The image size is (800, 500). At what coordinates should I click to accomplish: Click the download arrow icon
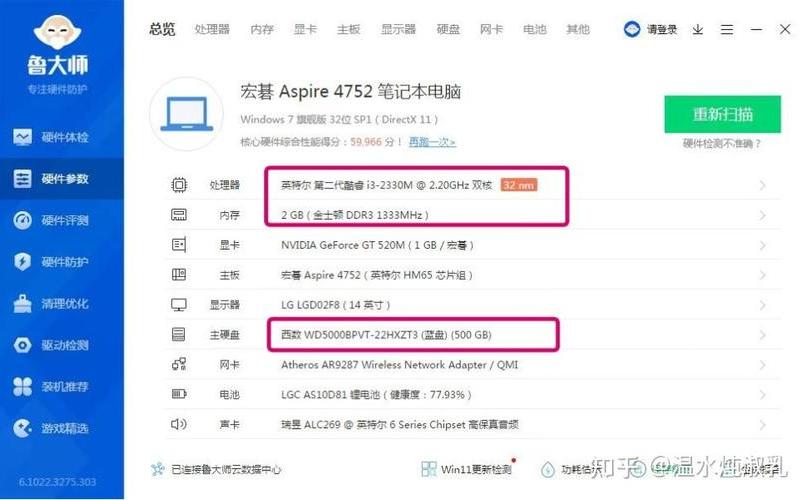[x=697, y=30]
